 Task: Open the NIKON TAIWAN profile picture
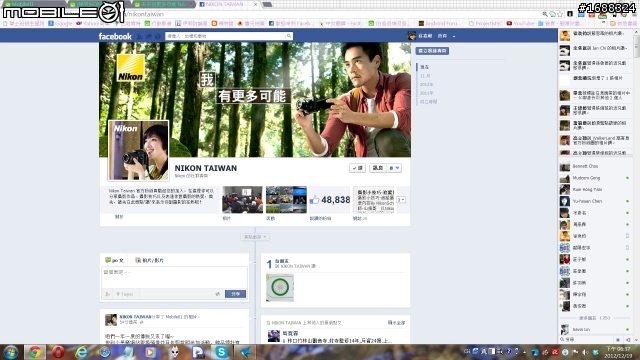[138, 150]
